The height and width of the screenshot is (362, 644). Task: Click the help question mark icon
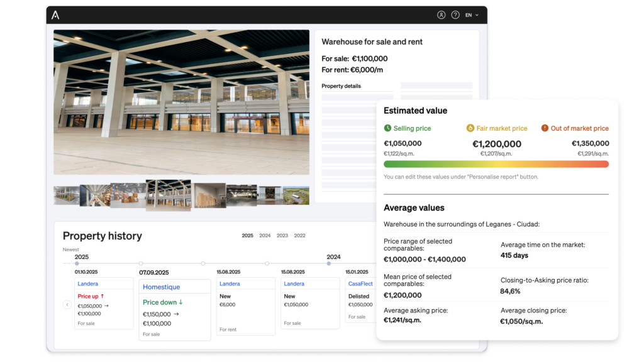pos(456,15)
